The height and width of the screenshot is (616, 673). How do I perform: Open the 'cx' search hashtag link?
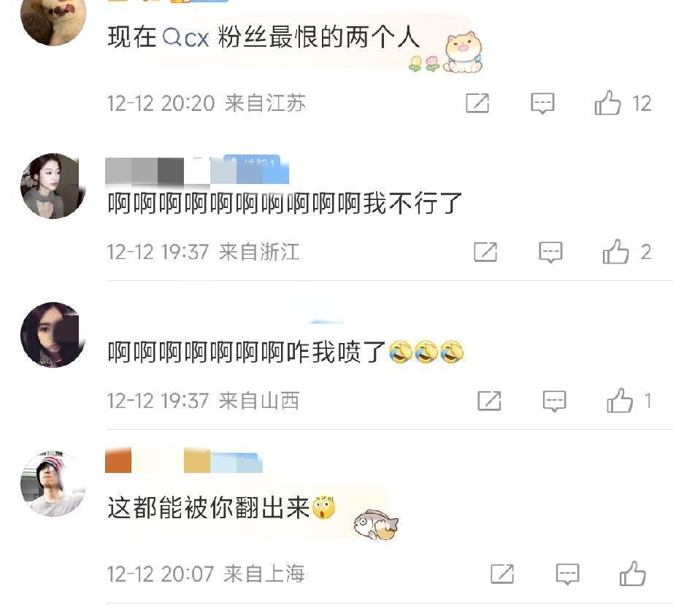186,38
